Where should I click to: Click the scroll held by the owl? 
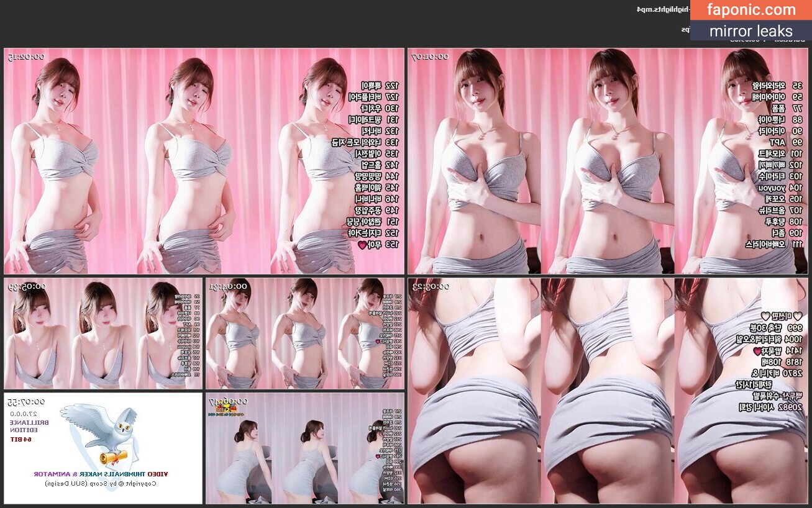pyautogui.click(x=114, y=458)
